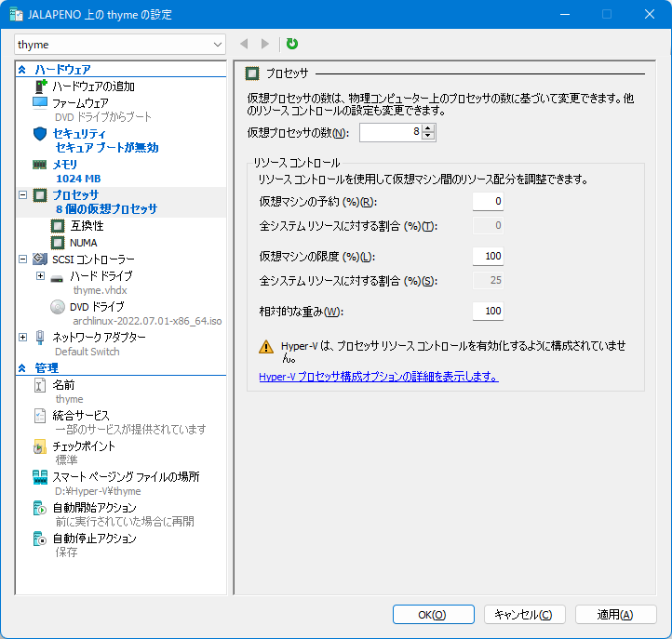Image resolution: width=672 pixels, height=639 pixels.
Task: Click the green refresh icon in toolbar
Action: pos(292,44)
